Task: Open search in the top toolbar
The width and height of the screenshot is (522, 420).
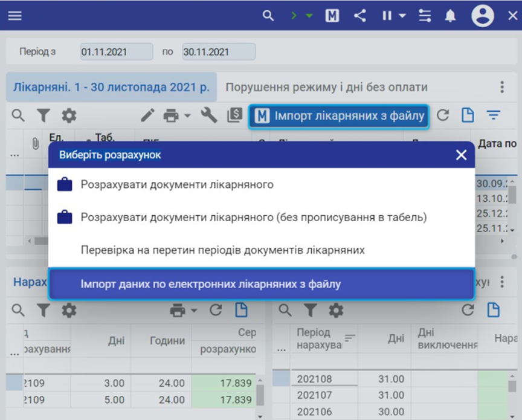Action: [268, 16]
